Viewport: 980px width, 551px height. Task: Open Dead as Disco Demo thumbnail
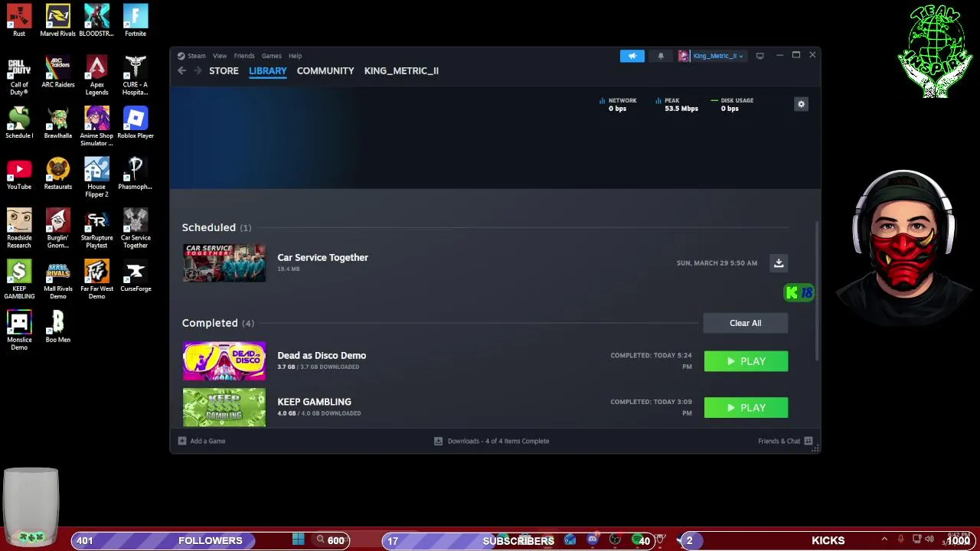[224, 361]
